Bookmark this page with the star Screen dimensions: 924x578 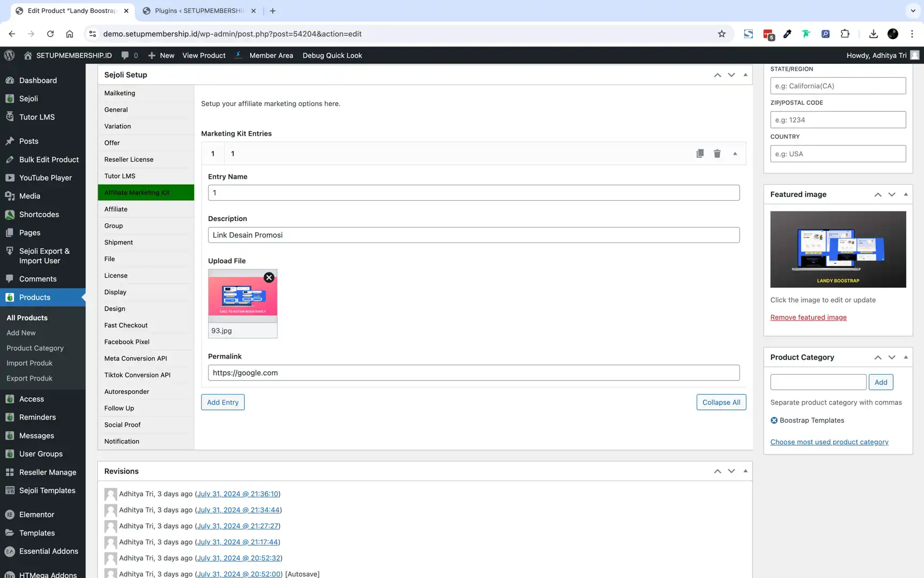(721, 33)
